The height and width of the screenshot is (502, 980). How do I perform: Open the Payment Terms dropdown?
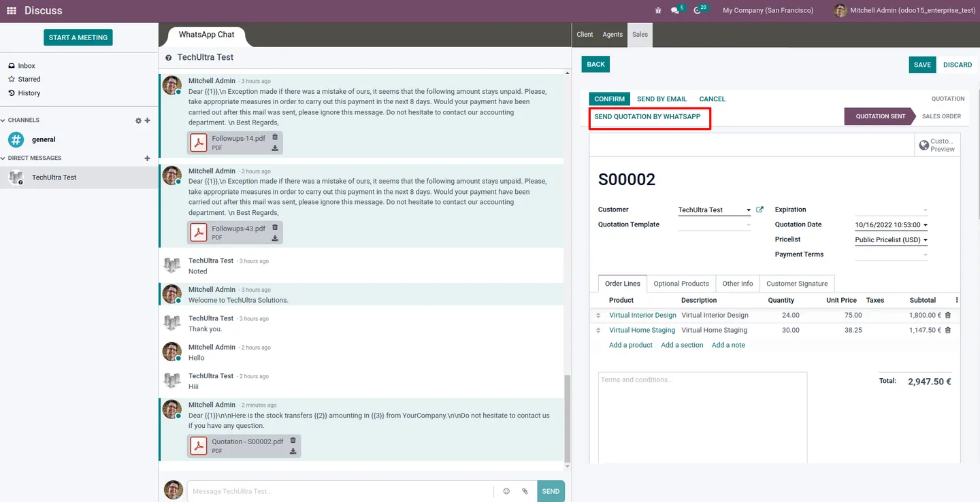pos(892,254)
